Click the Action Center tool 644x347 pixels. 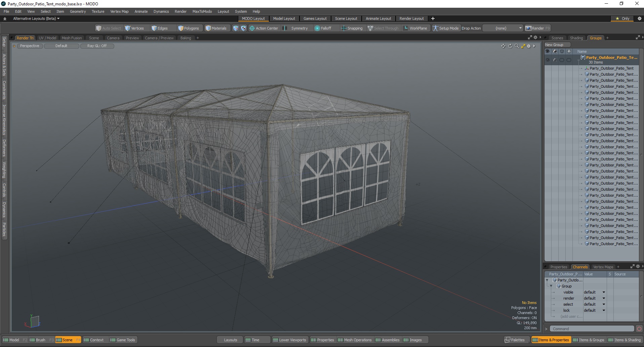264,28
